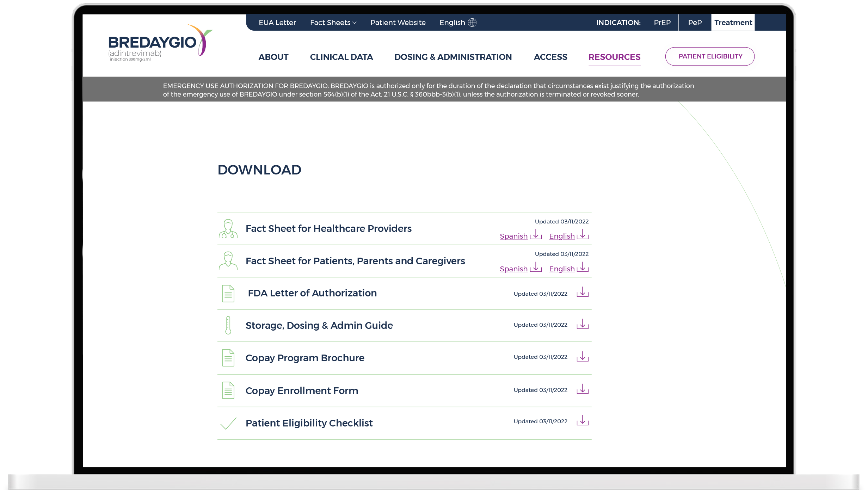Download the Patient Eligibility Checklist
This screenshot has height=498, width=868.
pyautogui.click(x=583, y=420)
